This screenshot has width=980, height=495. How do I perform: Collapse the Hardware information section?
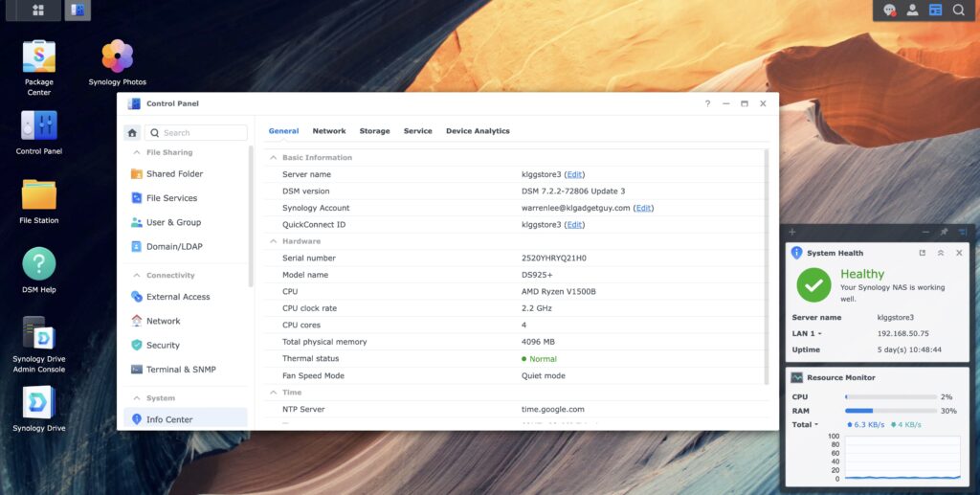[273, 241]
